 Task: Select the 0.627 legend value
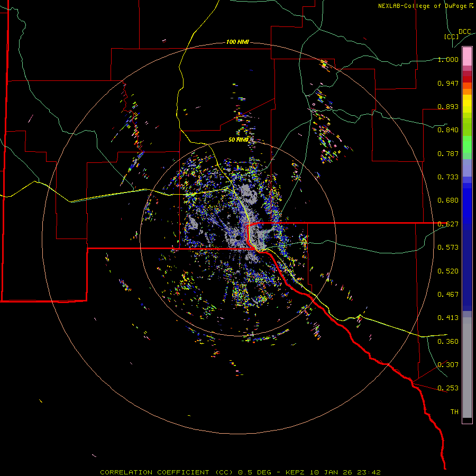pyautogui.click(x=448, y=224)
